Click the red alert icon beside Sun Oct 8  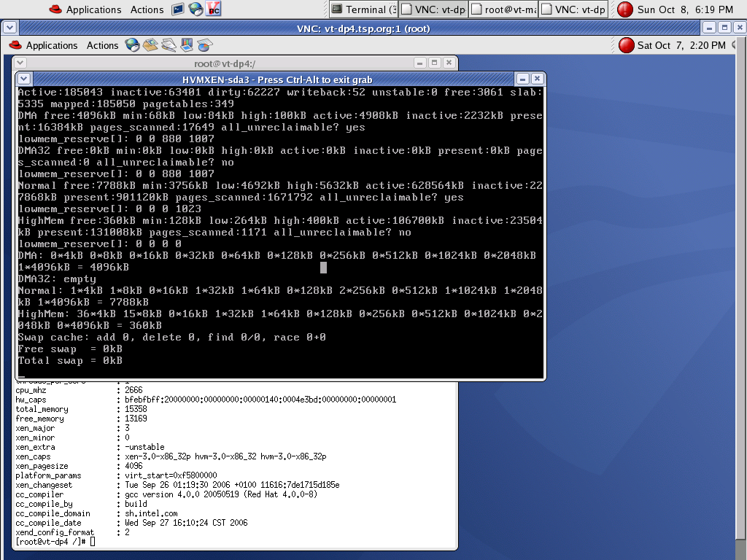point(625,9)
